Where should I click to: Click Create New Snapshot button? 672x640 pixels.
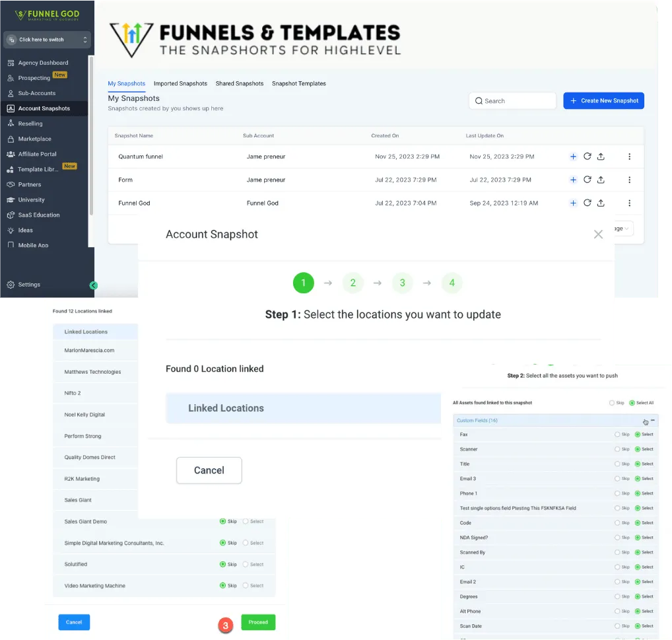pyautogui.click(x=603, y=101)
